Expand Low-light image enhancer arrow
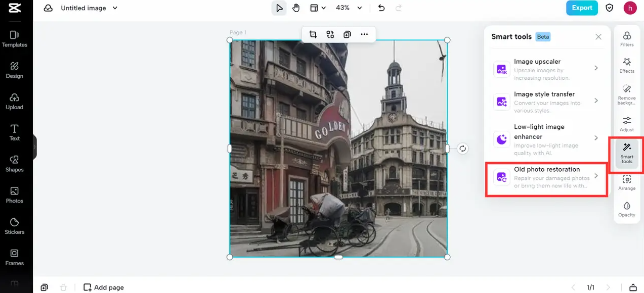The height and width of the screenshot is (293, 644). coord(596,138)
